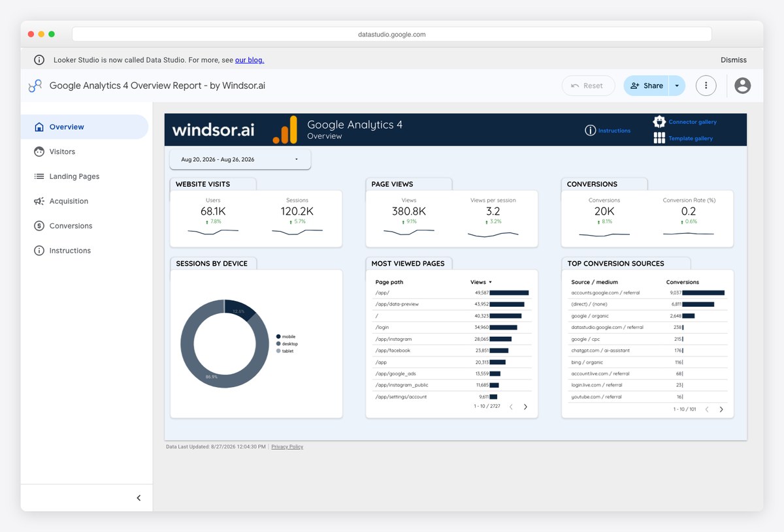Click the Instructions info icon in sidebar
The image size is (784, 532).
click(39, 251)
